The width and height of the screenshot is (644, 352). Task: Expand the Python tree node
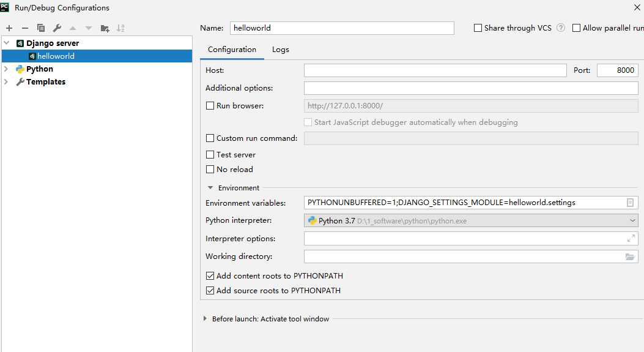point(6,69)
